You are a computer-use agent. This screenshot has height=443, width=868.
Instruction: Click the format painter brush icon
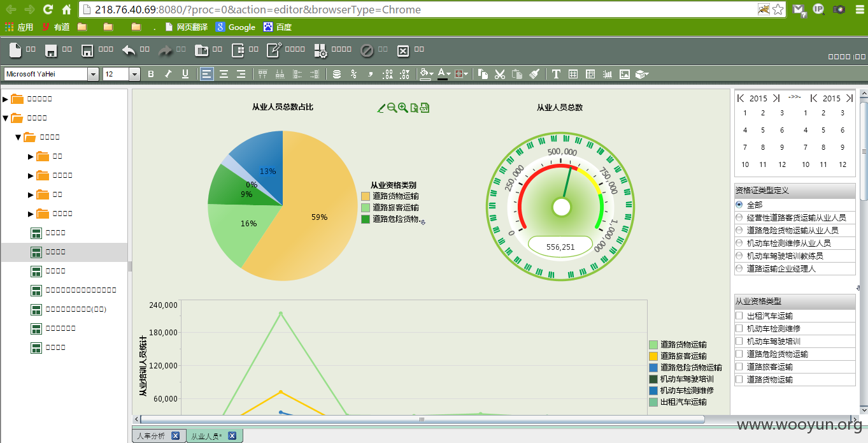pyautogui.click(x=534, y=74)
